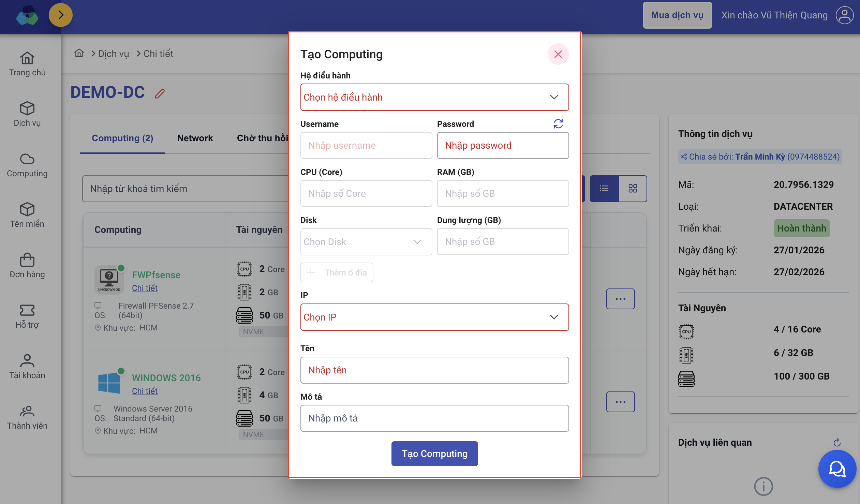The image size is (860, 504).
Task: Click the yellow sidebar expand arrow button
Action: 60,15
